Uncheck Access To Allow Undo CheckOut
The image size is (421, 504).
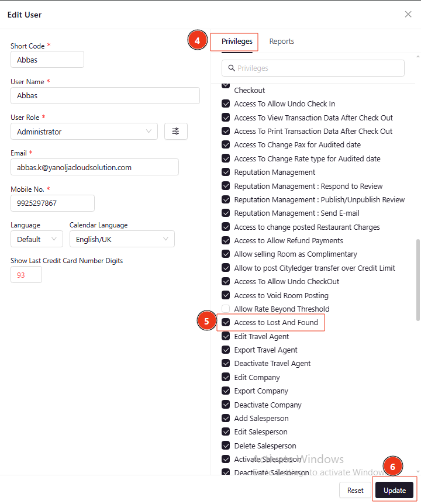point(226,282)
